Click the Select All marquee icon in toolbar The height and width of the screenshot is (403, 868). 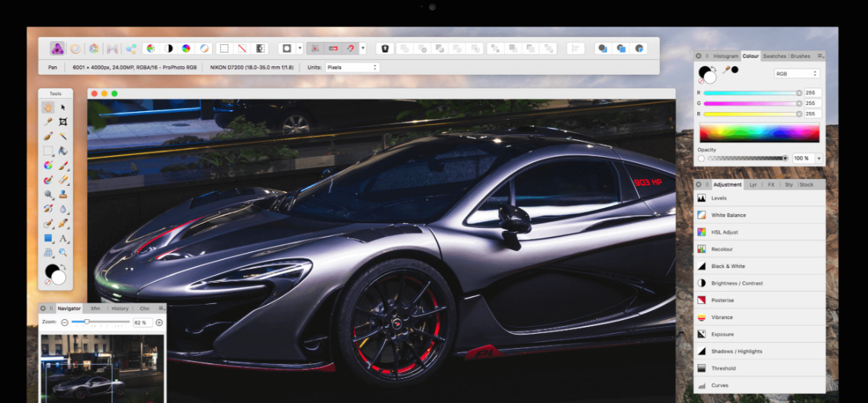click(224, 49)
